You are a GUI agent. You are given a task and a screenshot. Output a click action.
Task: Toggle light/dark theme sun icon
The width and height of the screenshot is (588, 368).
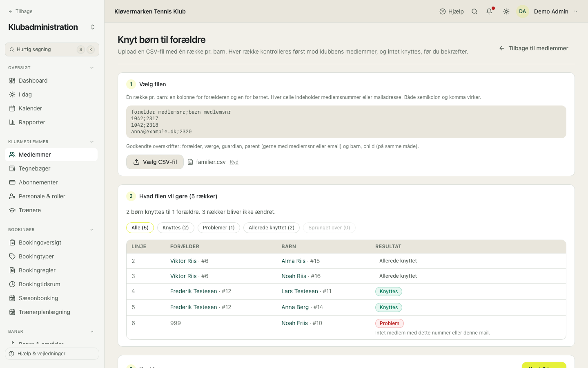pyautogui.click(x=506, y=11)
